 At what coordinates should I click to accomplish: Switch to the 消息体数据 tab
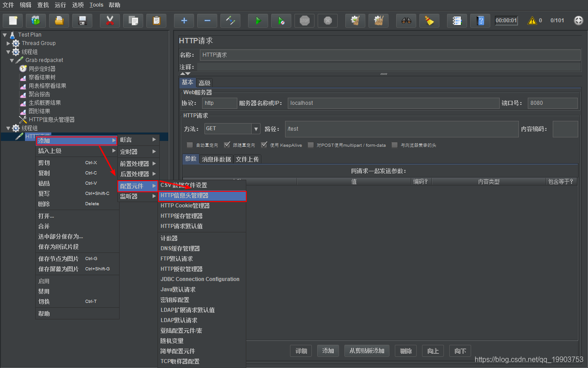[216, 159]
